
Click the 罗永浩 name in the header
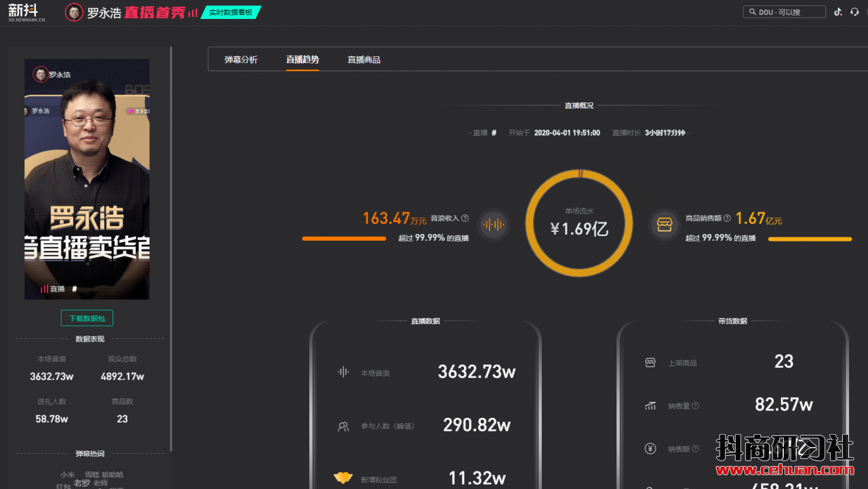104,13
